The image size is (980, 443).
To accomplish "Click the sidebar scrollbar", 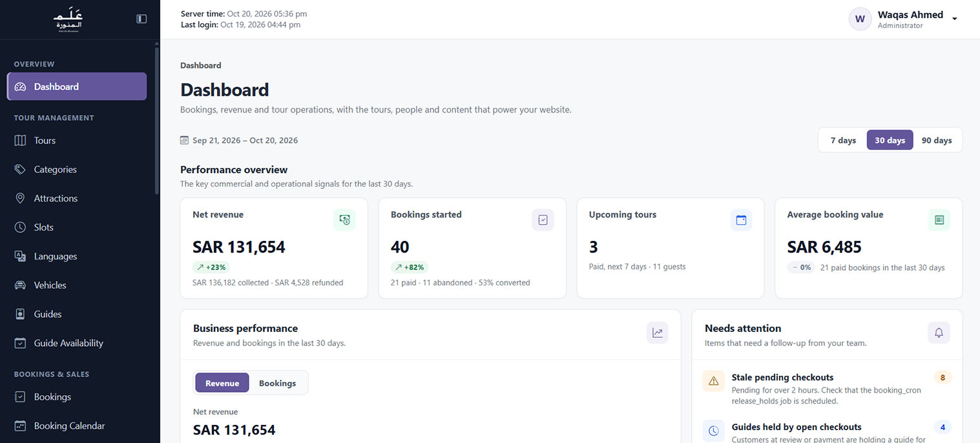I will (x=156, y=119).
